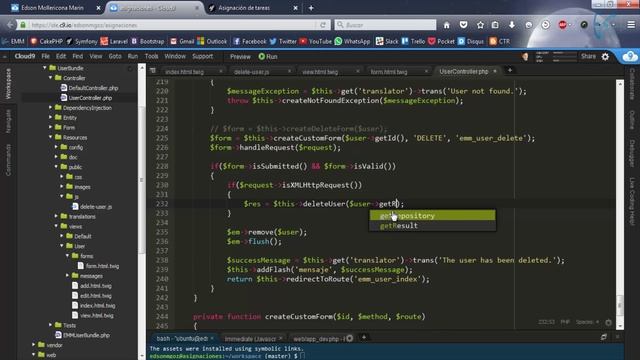Add new terminal tab with plus
Screen dimensions: 640x360
[364, 337]
